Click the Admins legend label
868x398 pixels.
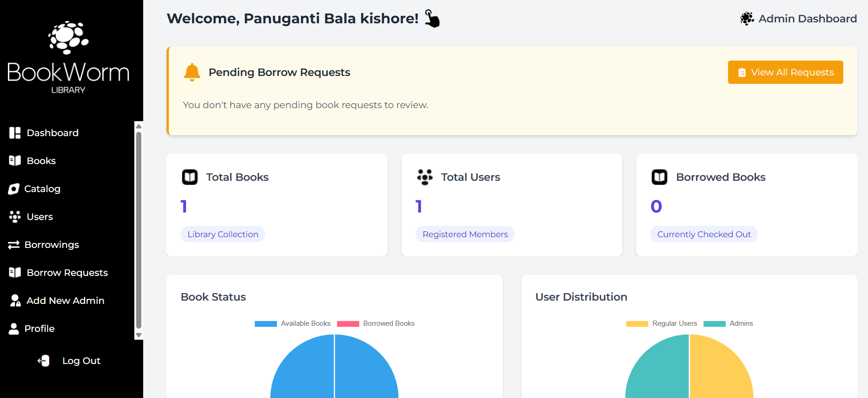click(x=741, y=323)
